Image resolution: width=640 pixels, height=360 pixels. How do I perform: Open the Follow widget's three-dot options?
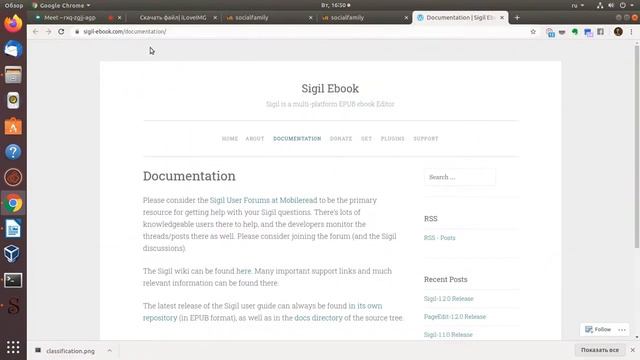click(622, 329)
